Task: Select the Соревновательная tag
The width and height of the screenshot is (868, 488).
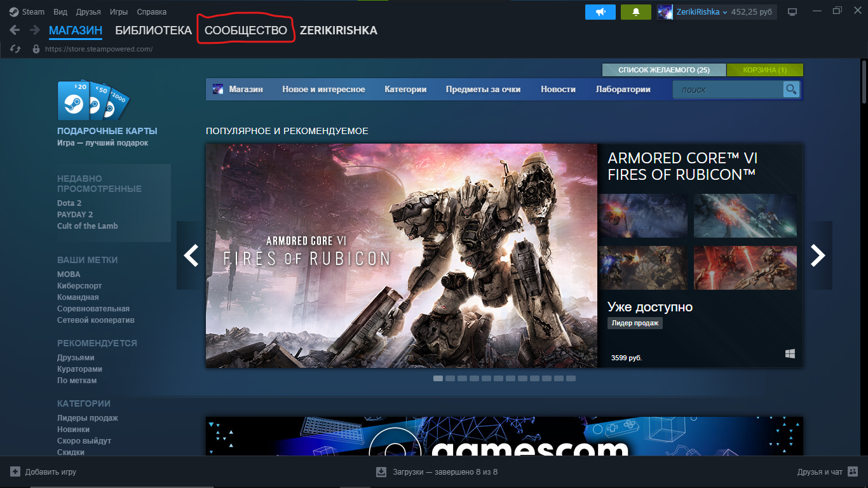Action: pyautogui.click(x=93, y=309)
